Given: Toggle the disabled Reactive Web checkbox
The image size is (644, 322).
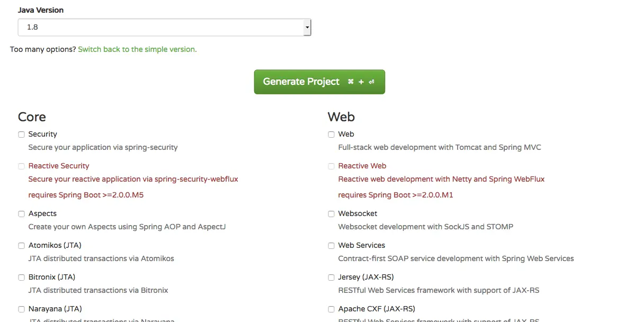Looking at the screenshot, I should point(332,166).
